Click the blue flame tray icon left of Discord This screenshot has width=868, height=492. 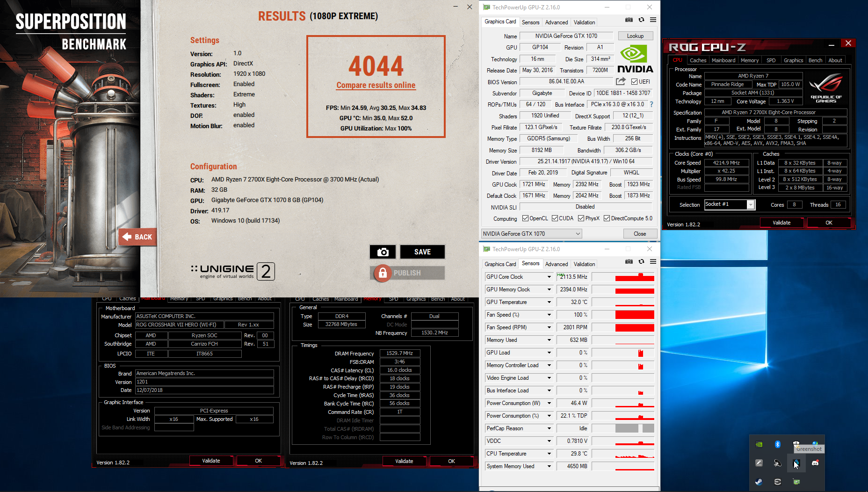796,463
